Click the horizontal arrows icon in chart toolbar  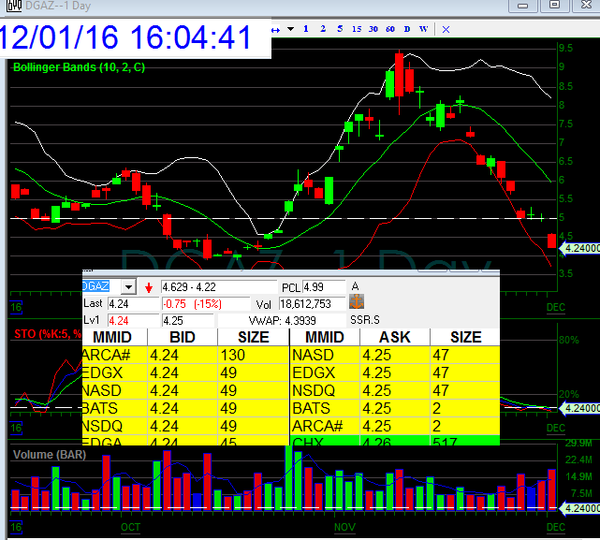[x=275, y=28]
